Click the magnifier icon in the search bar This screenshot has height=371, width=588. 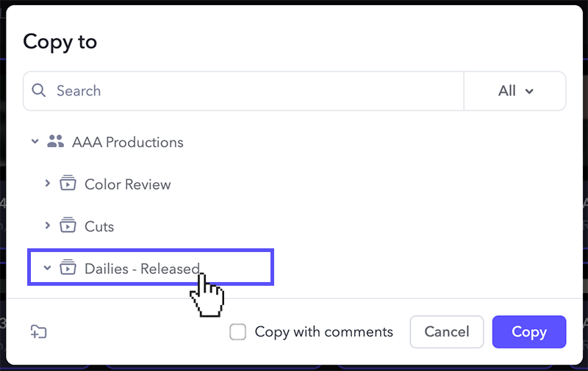click(x=39, y=90)
